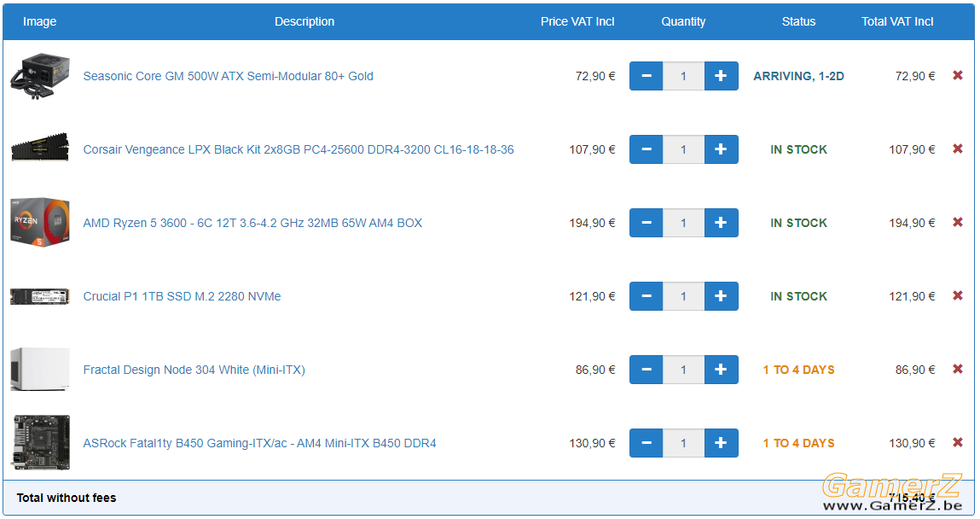Decrease quantity of Corsair Vengeance LPX kit
Screen dimensions: 980x519
pyautogui.click(x=647, y=149)
